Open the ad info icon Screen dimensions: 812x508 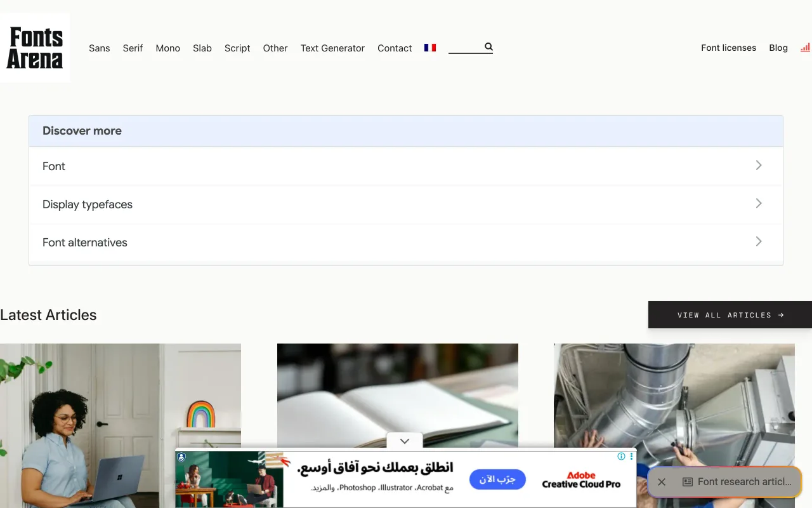[x=621, y=456]
